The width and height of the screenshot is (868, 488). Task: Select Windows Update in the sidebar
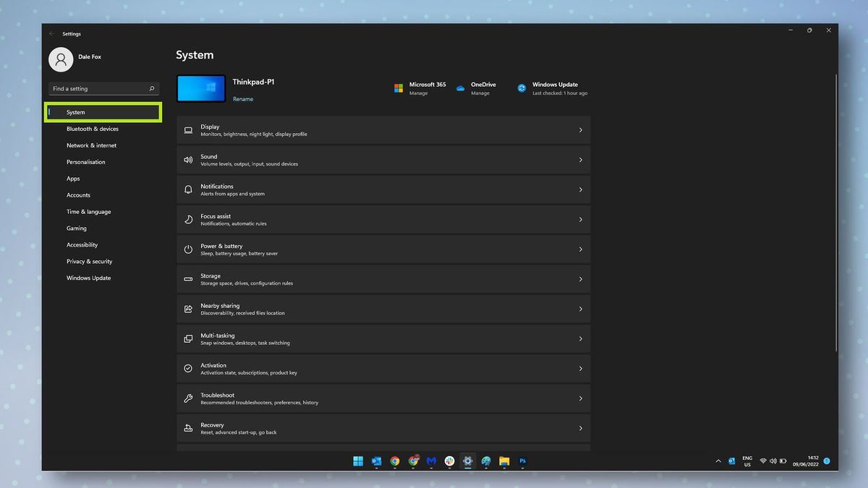point(88,278)
